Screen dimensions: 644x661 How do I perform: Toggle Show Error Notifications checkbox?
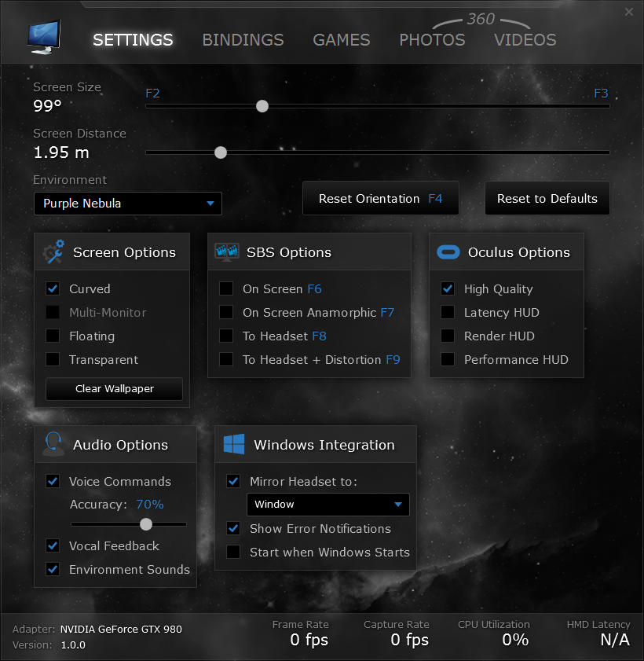[x=233, y=528]
